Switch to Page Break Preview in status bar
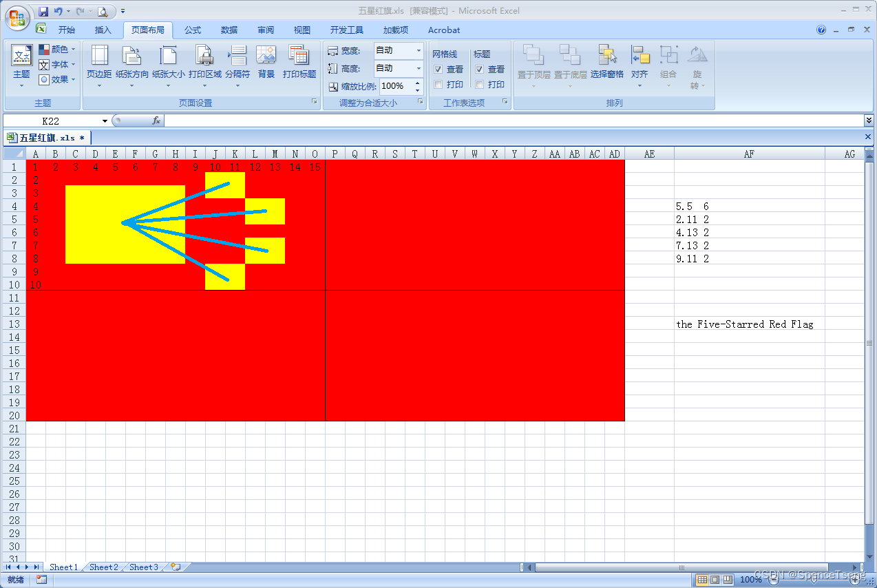This screenshot has height=588, width=877. coord(728,580)
